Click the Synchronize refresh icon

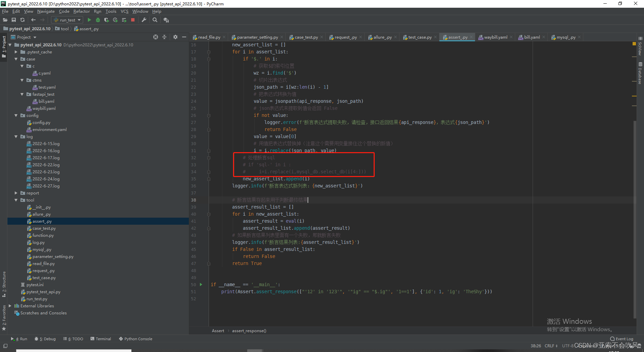click(22, 20)
